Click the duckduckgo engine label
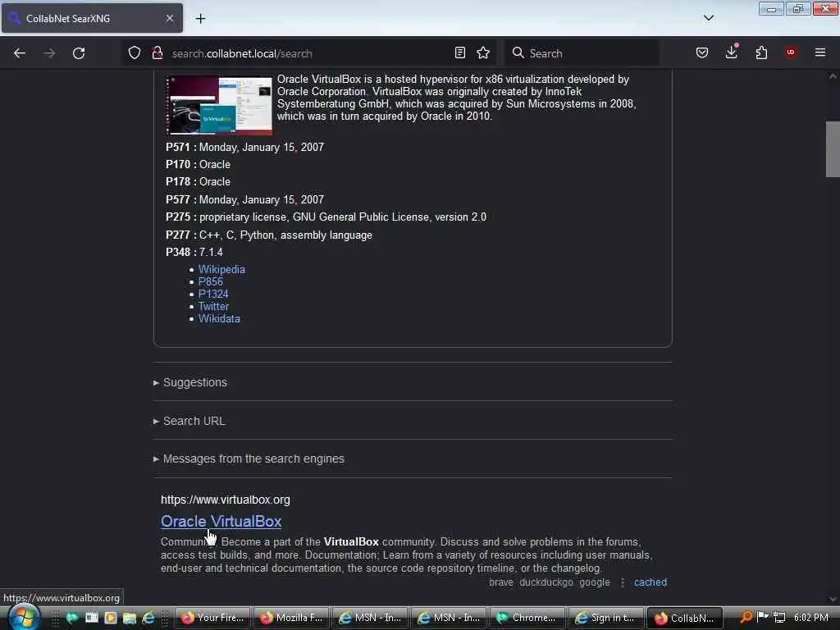Viewport: 840px width, 630px height. 546,582
